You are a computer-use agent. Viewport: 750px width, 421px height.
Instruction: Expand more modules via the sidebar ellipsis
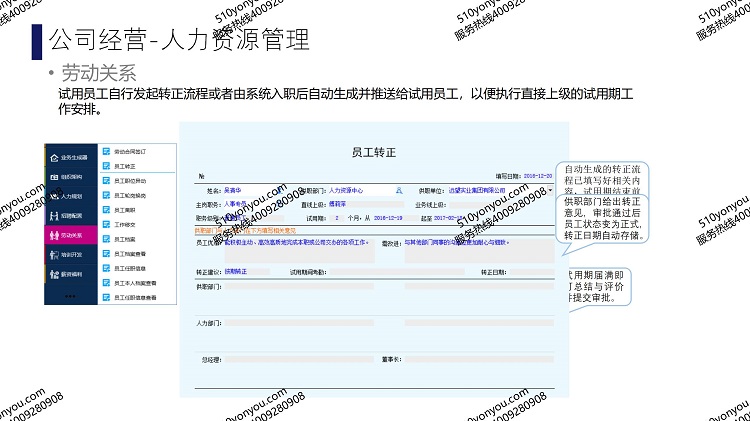coord(68,295)
